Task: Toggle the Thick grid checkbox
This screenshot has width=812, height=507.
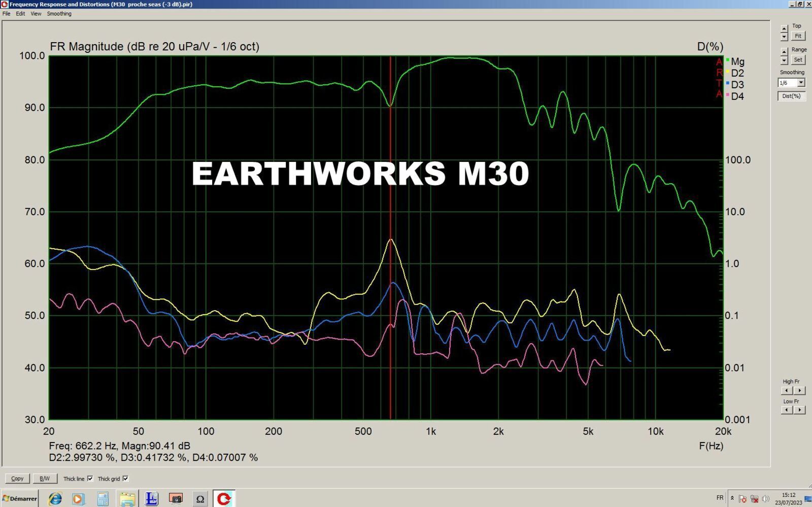Action: pyautogui.click(x=125, y=479)
